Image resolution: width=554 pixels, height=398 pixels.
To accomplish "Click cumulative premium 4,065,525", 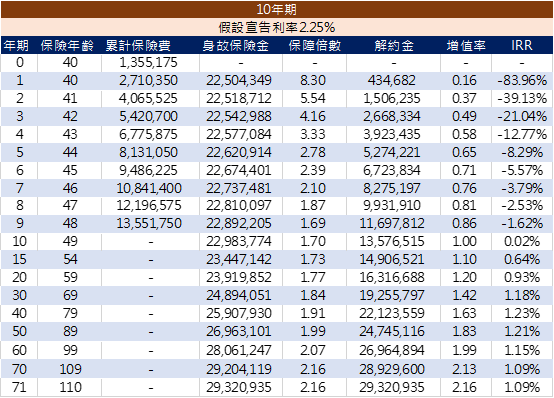I will (x=148, y=98).
